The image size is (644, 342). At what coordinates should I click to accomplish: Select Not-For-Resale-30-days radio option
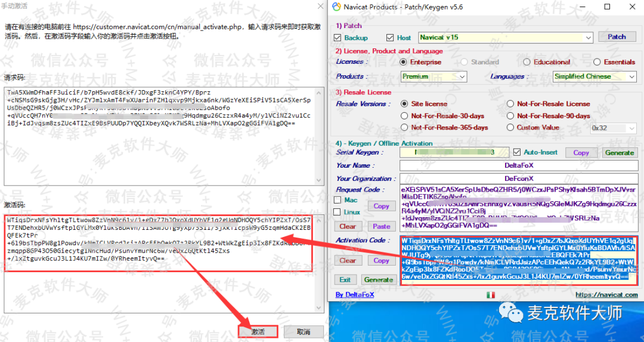click(404, 116)
